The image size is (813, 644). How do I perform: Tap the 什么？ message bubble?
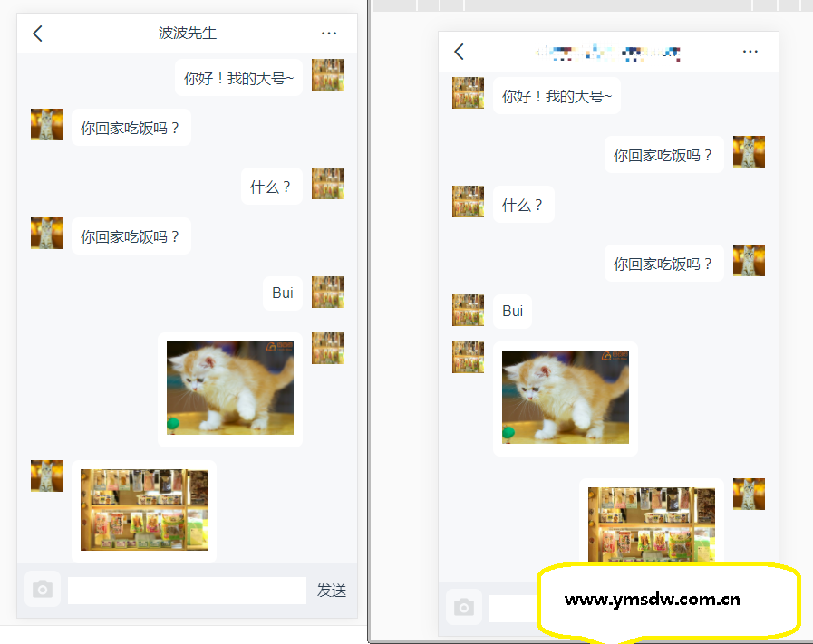point(271,186)
